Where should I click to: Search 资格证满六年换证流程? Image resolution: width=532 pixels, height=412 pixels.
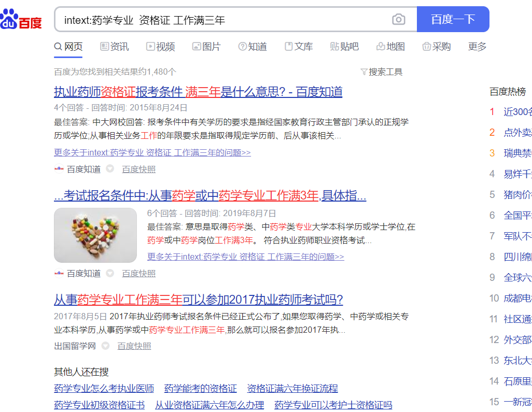pyautogui.click(x=292, y=388)
